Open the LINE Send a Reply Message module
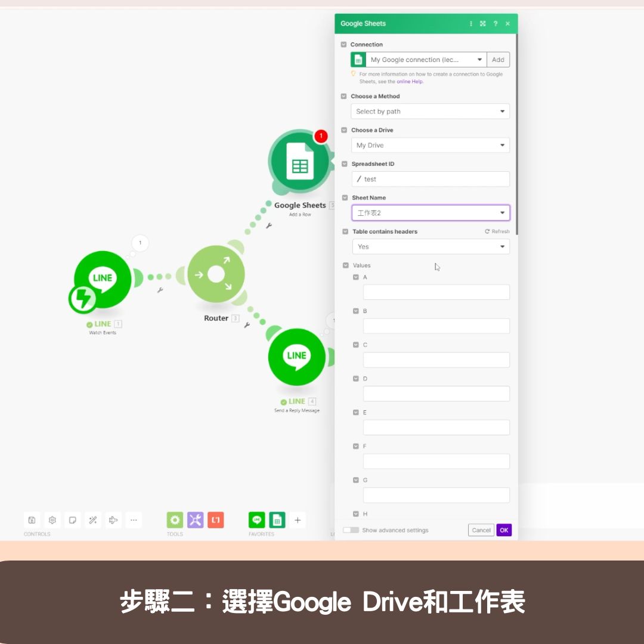Image resolution: width=644 pixels, height=644 pixels. (x=297, y=358)
